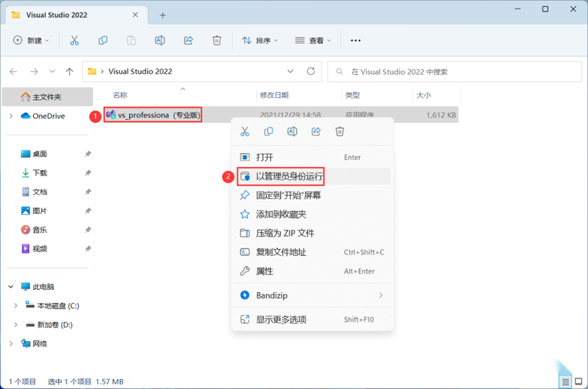Choose 显示更多选项 menu entry
Image resolution: width=588 pixels, height=389 pixels.
(313, 319)
